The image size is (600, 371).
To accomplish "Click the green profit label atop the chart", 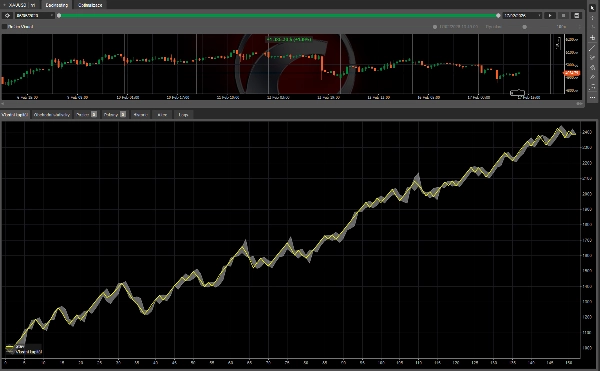I will click(289, 39).
